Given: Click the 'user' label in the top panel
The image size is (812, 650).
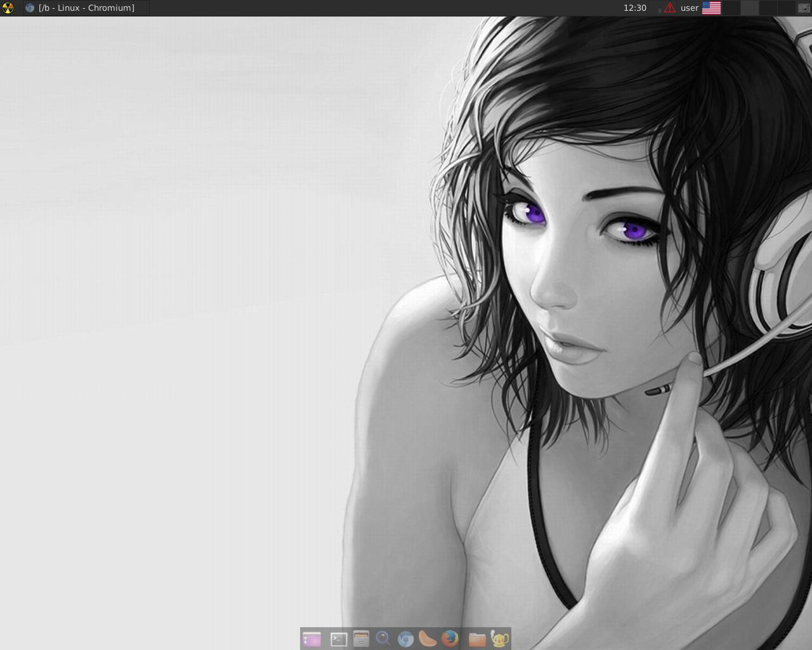Looking at the screenshot, I should [689, 8].
